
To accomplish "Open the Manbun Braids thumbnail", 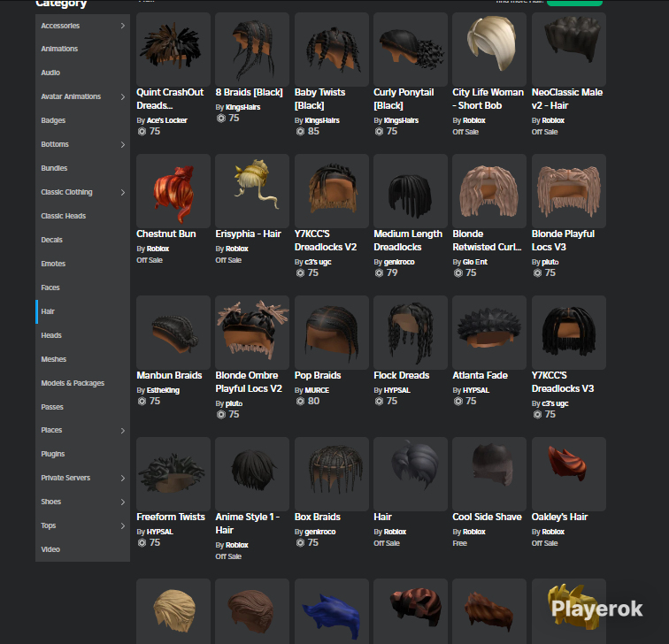I will click(x=173, y=333).
